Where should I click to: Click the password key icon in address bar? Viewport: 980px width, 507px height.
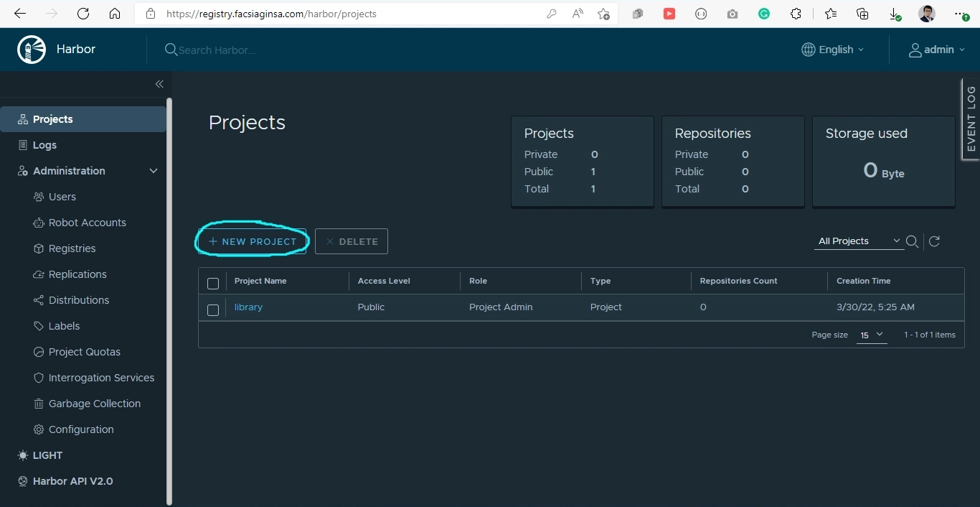[552, 14]
